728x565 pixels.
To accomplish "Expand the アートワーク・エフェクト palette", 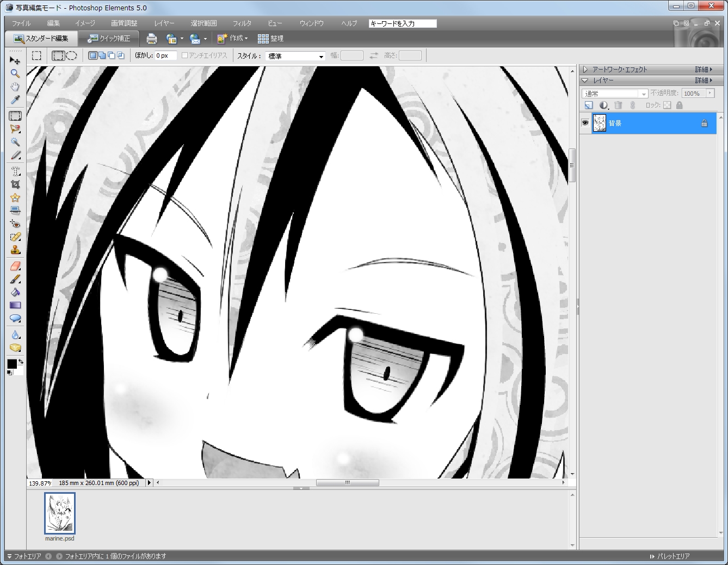I will tap(585, 70).
